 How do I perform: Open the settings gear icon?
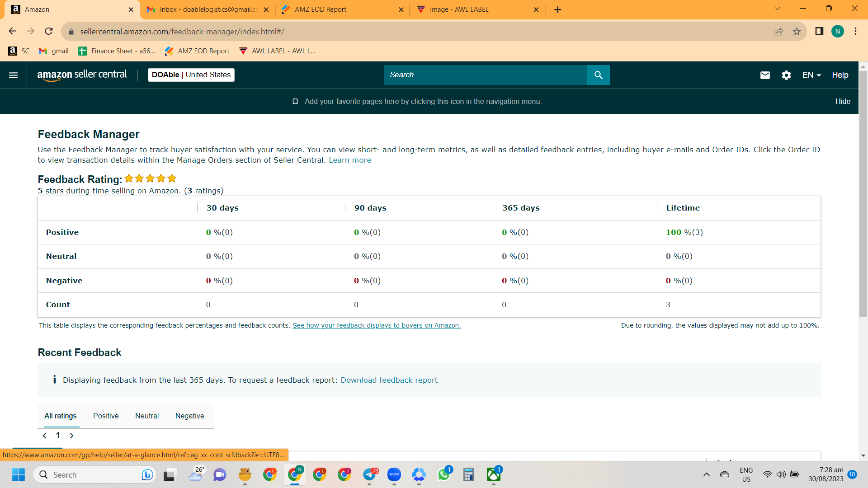click(x=786, y=75)
